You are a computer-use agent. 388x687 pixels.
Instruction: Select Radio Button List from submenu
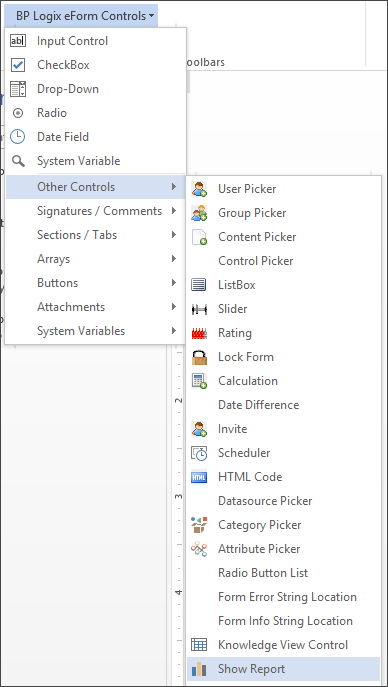(x=284, y=573)
